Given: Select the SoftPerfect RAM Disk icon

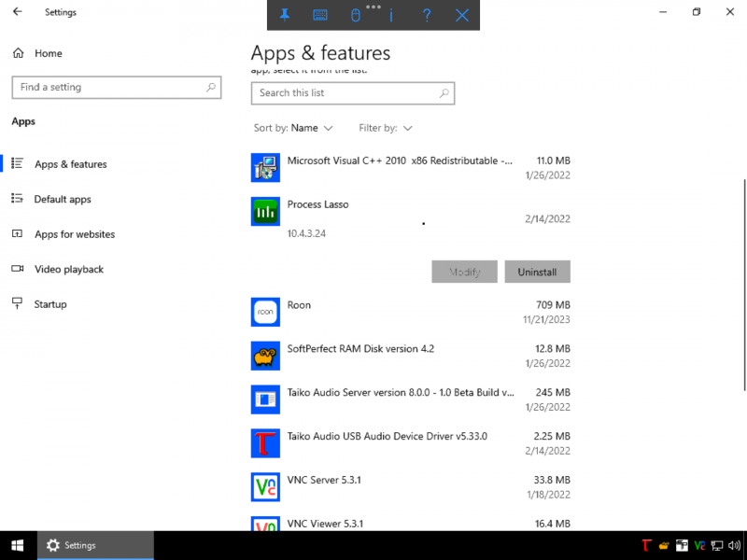Looking at the screenshot, I should (x=265, y=356).
